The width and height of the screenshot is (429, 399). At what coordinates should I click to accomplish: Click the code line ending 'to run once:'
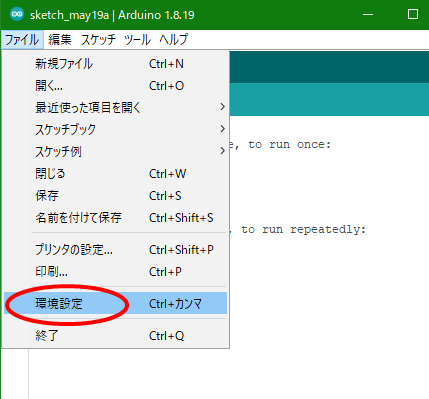[280, 145]
